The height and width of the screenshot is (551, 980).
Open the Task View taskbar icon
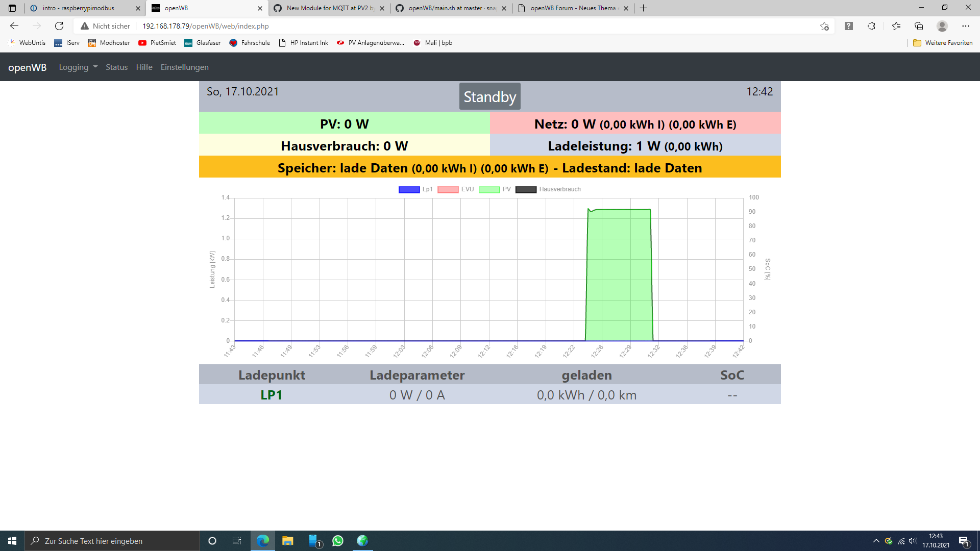236,541
